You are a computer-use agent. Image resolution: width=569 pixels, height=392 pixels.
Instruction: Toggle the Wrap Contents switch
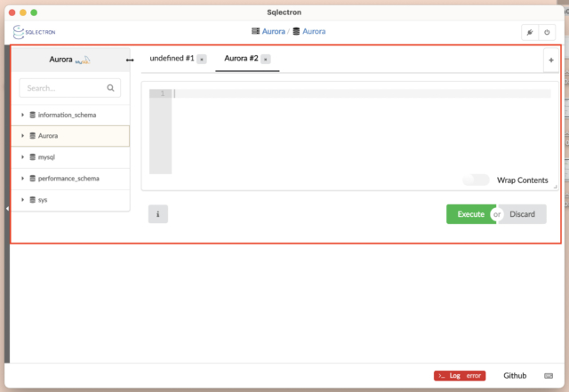pyautogui.click(x=476, y=180)
